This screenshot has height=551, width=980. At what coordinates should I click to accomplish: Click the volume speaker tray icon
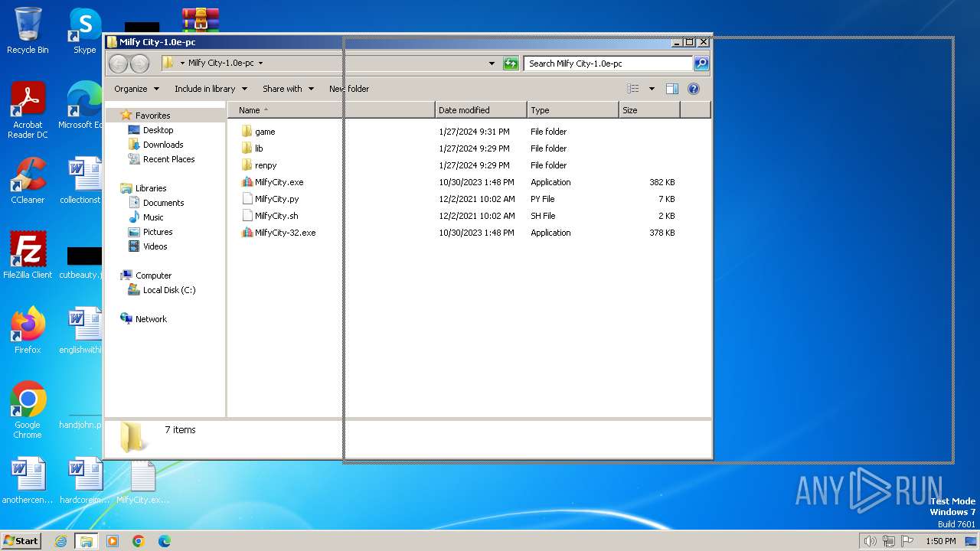point(870,541)
